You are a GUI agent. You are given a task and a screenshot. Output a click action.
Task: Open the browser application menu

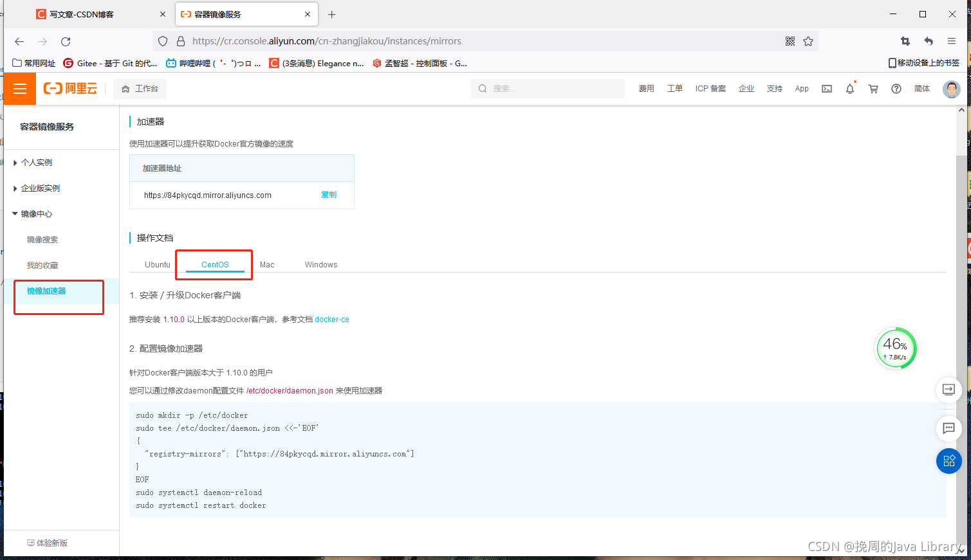(952, 41)
